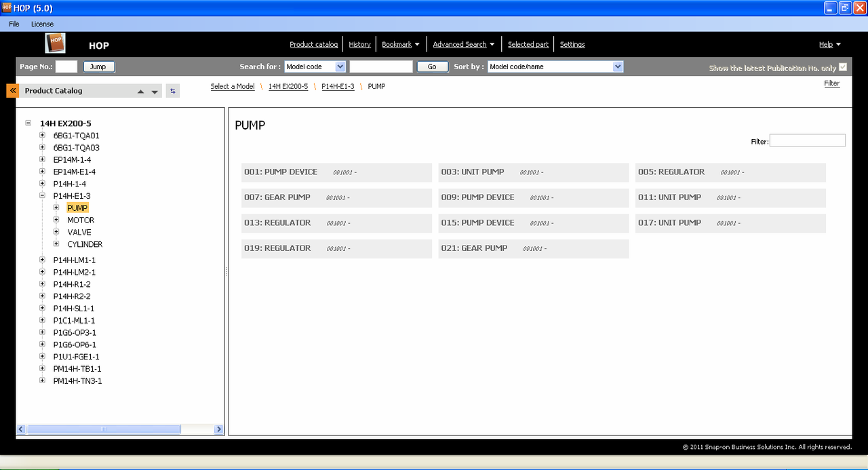Expand the MOTOR tree node
Viewport: 868px width, 470px height.
pos(56,220)
